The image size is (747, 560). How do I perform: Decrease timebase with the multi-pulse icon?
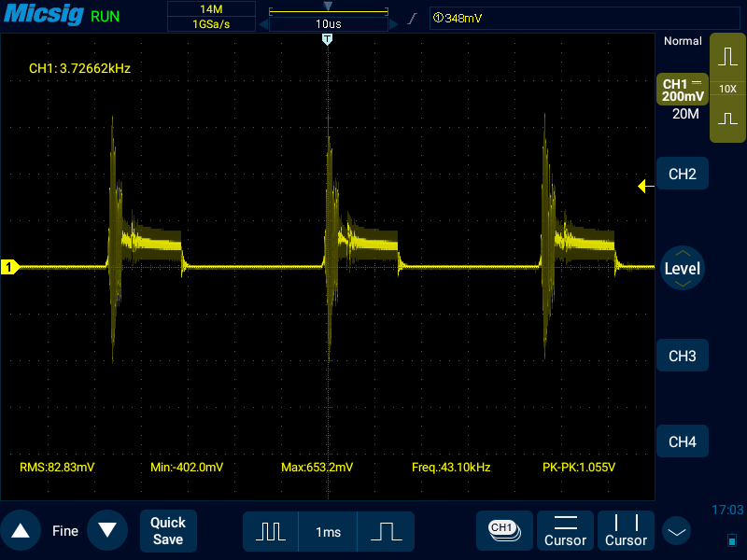[x=271, y=531]
